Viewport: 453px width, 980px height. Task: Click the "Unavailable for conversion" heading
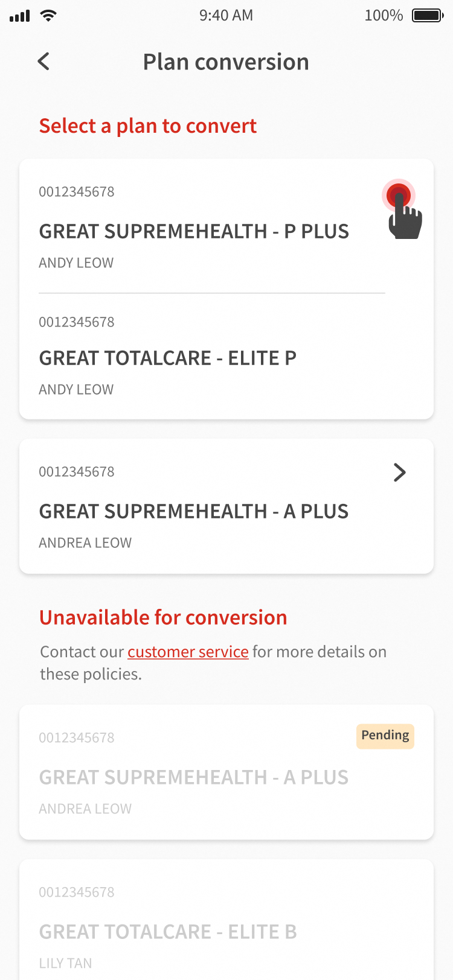click(163, 618)
